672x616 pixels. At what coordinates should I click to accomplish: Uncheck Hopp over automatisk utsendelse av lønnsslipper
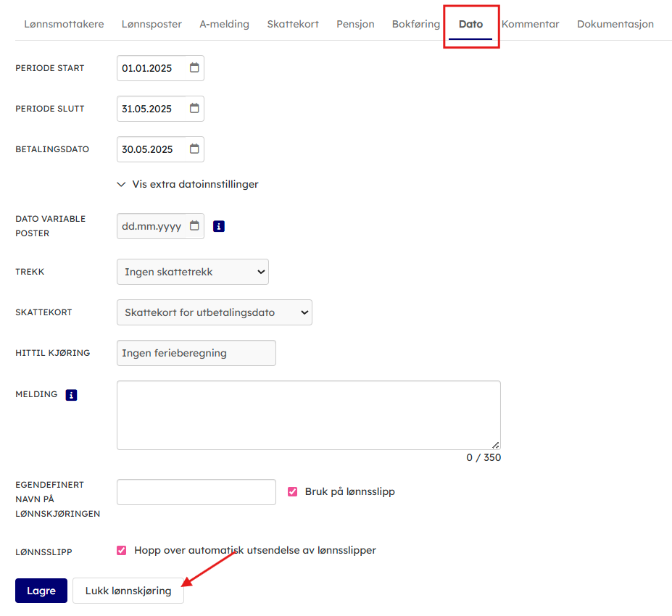pos(122,550)
